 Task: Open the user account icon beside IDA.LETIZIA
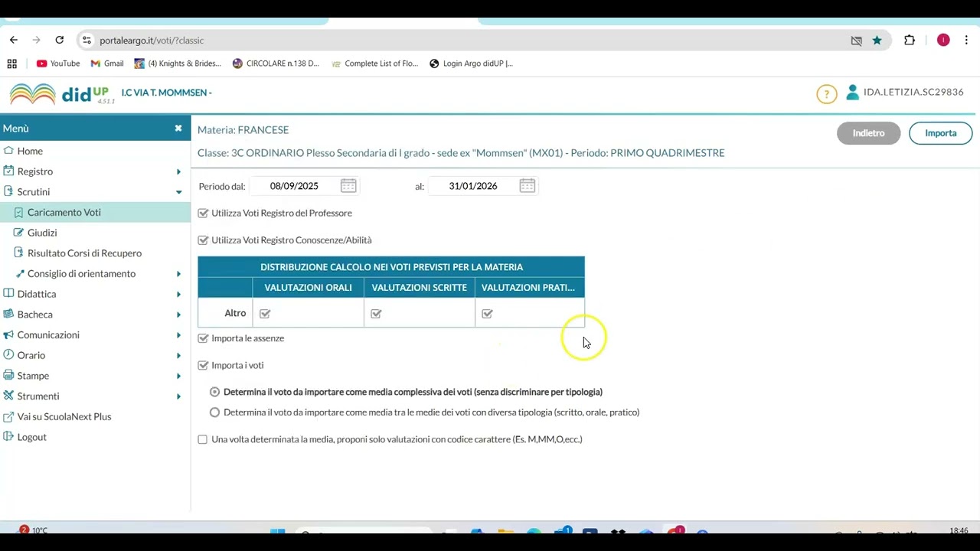[x=852, y=93]
